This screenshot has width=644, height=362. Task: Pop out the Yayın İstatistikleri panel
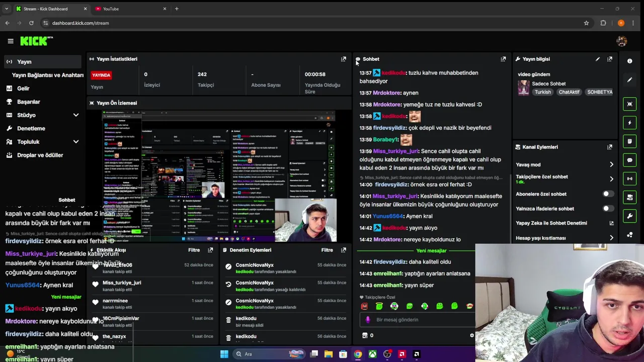344,59
